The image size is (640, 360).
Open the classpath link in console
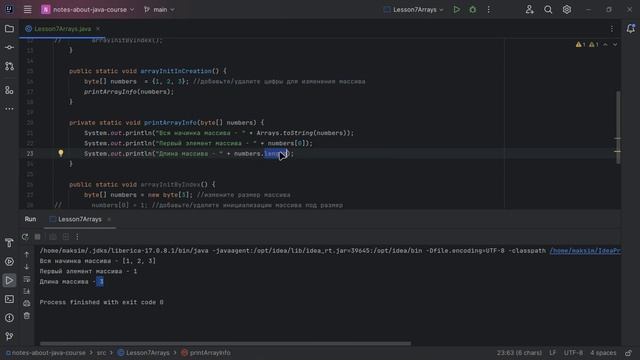click(x=585, y=251)
